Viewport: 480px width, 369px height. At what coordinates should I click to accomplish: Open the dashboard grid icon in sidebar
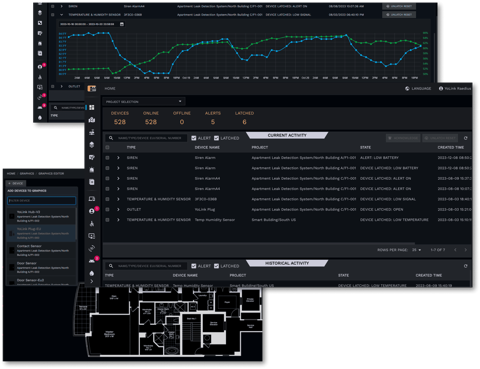click(x=92, y=107)
